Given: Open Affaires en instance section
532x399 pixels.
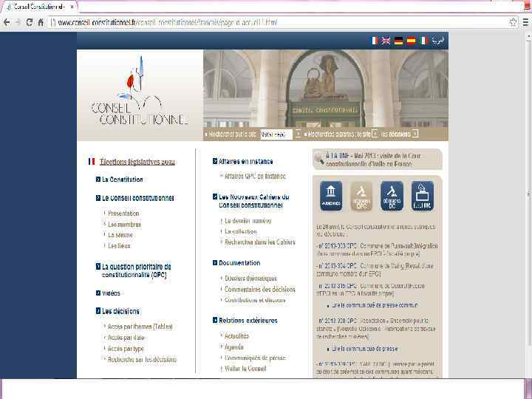Looking at the screenshot, I should (245, 162).
